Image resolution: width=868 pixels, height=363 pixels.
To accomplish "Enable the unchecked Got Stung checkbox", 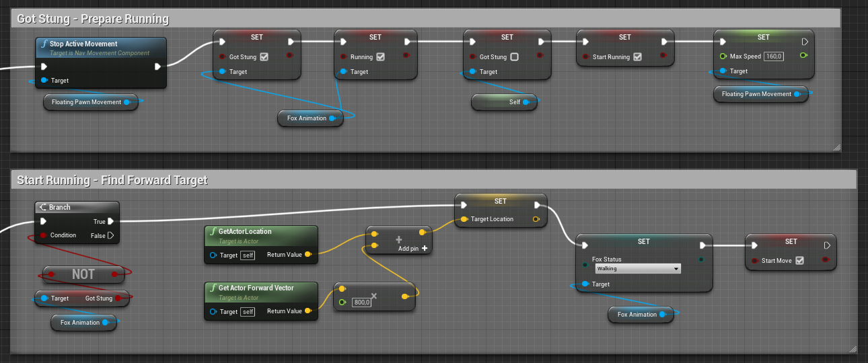I will pos(515,57).
